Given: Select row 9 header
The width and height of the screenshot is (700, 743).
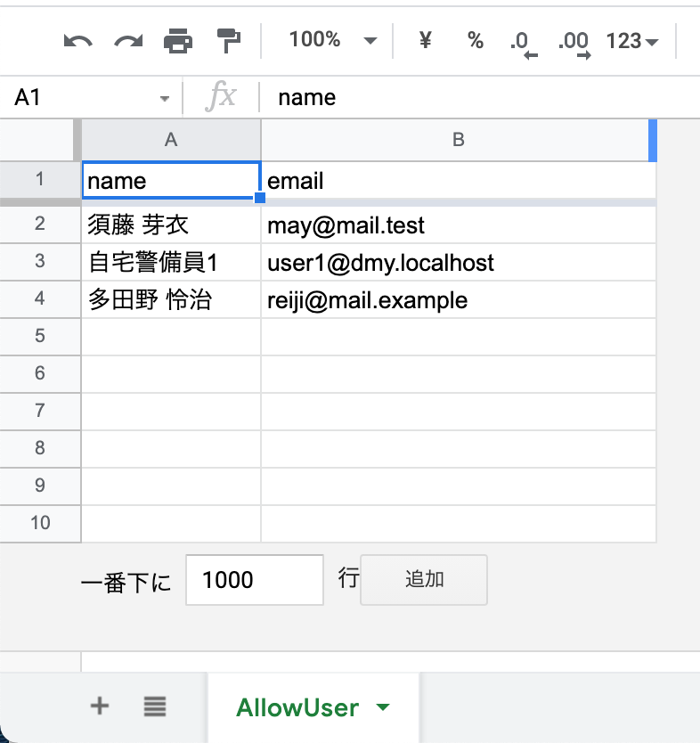Looking at the screenshot, I should 40,486.
